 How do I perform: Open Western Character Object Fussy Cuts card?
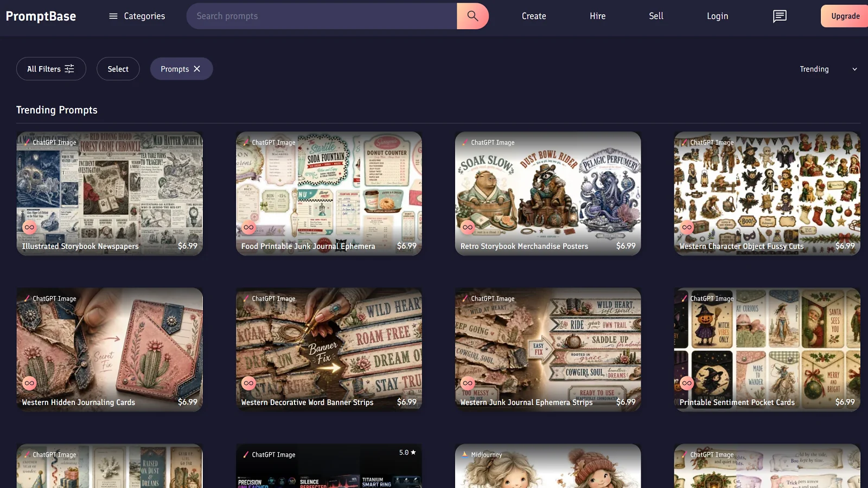coord(767,194)
